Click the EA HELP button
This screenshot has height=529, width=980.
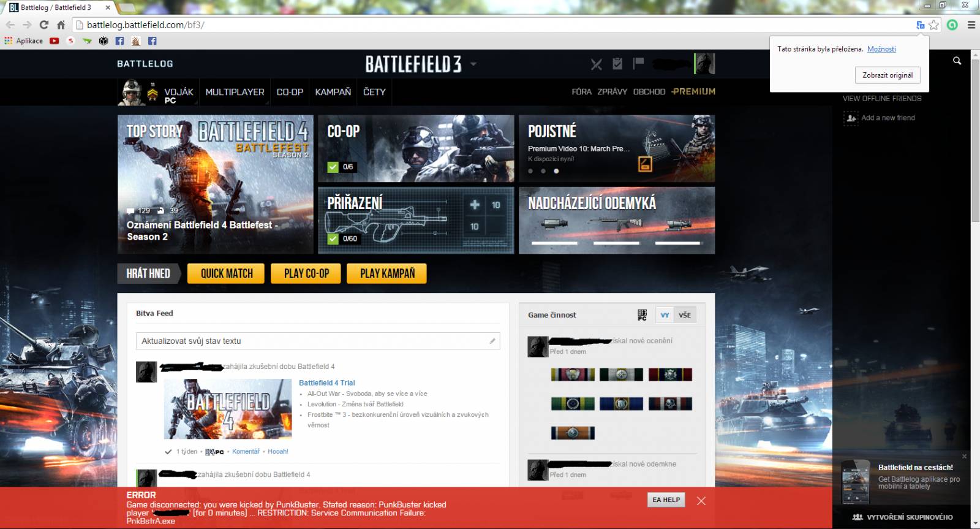pos(666,500)
